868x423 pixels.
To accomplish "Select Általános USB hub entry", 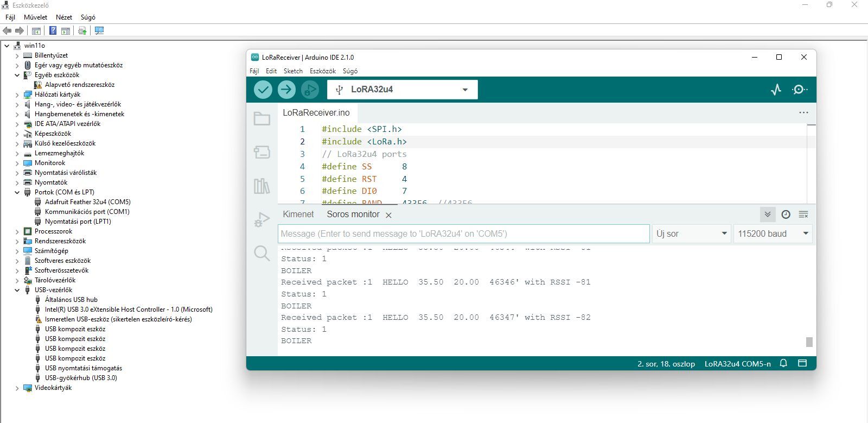I will [x=71, y=300].
